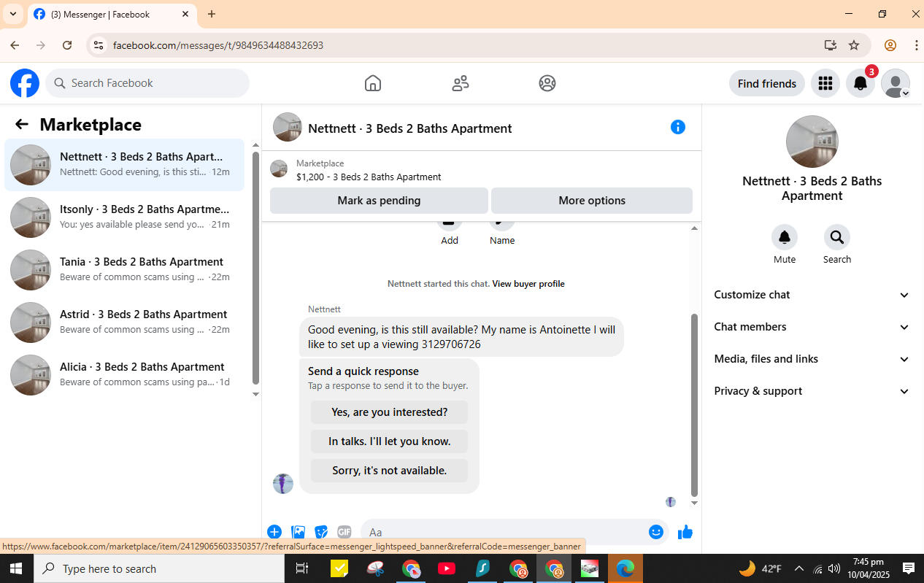This screenshot has height=583, width=924.
Task: Open the Facebook menu grid icon
Action: click(x=825, y=83)
